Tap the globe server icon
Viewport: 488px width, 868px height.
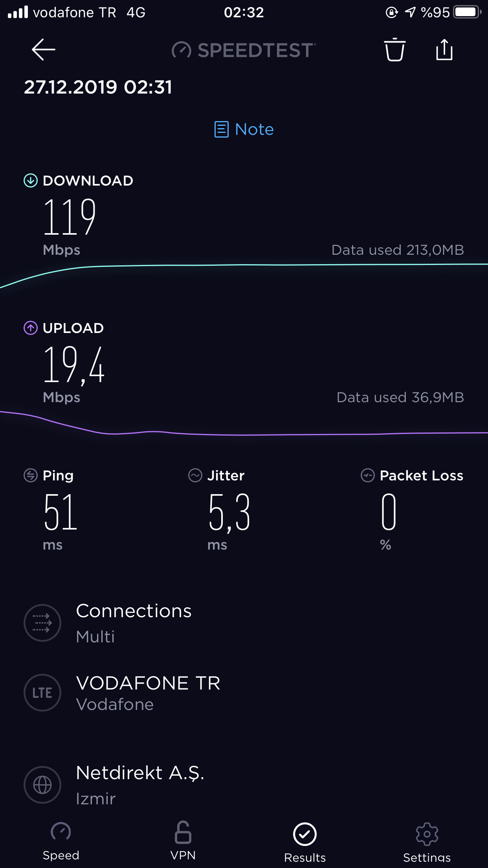(42, 785)
